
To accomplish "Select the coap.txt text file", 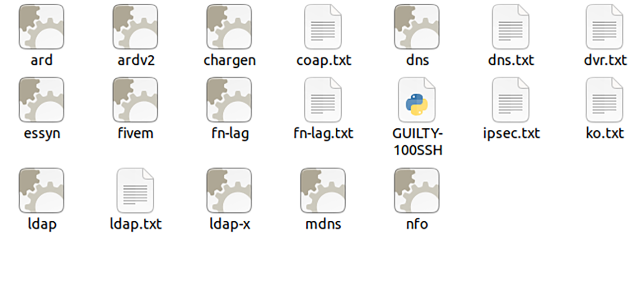I will coord(323,27).
